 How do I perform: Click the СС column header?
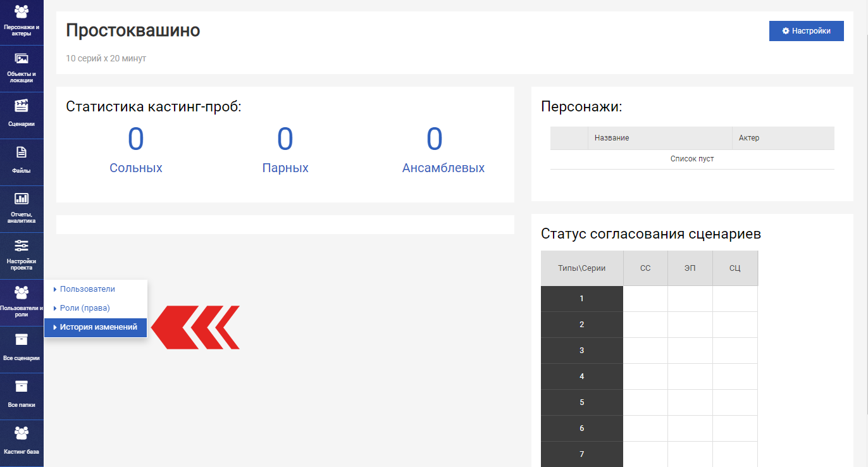tap(645, 268)
